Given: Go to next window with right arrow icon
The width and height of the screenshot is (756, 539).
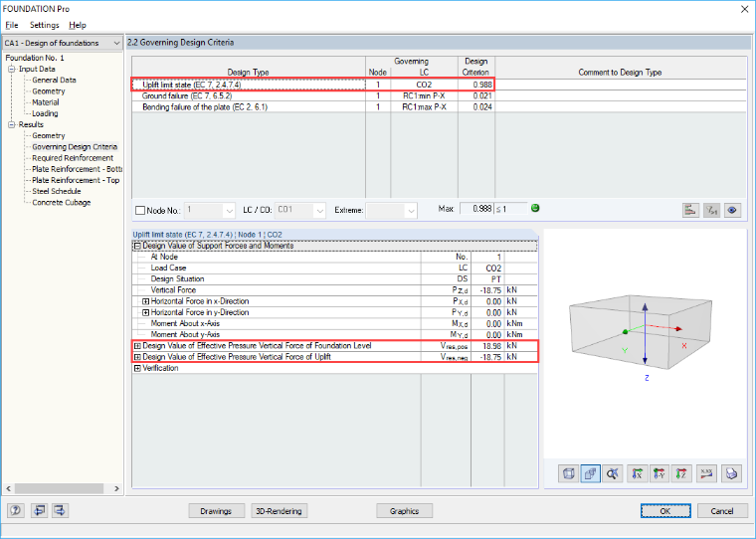Looking at the screenshot, I should [x=61, y=510].
